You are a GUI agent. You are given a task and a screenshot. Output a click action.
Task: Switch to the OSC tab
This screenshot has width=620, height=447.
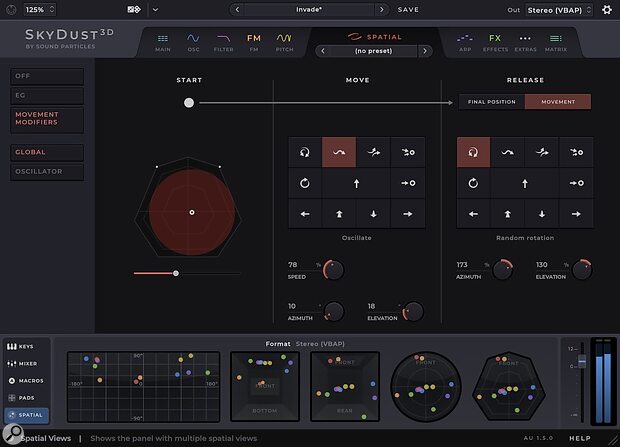(193, 43)
